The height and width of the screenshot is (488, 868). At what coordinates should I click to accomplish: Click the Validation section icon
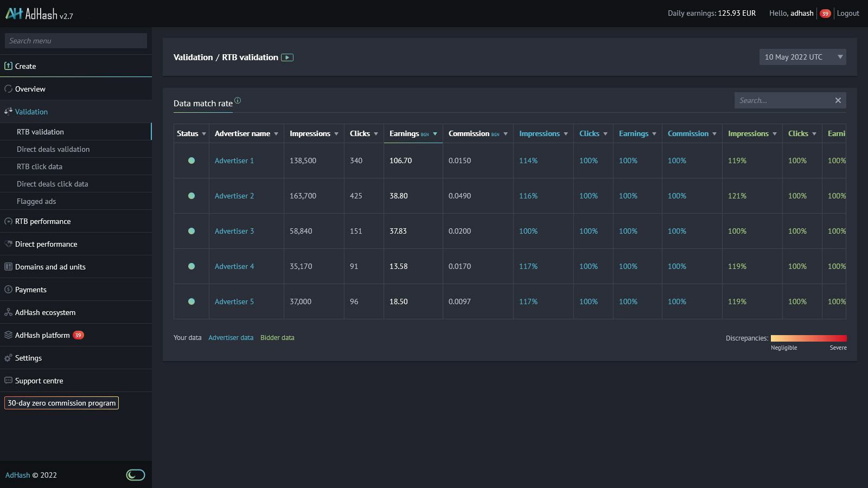click(x=8, y=111)
